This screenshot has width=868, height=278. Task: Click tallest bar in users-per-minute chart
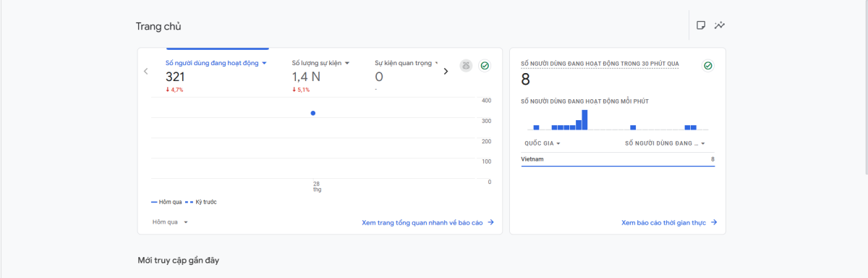(584, 119)
